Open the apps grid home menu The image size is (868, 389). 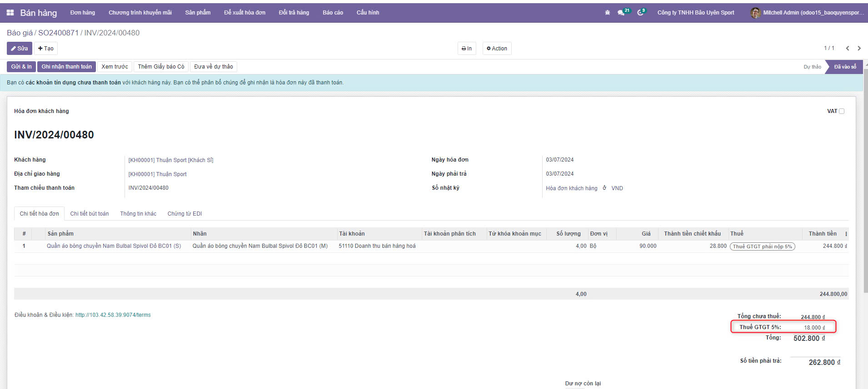coord(10,13)
